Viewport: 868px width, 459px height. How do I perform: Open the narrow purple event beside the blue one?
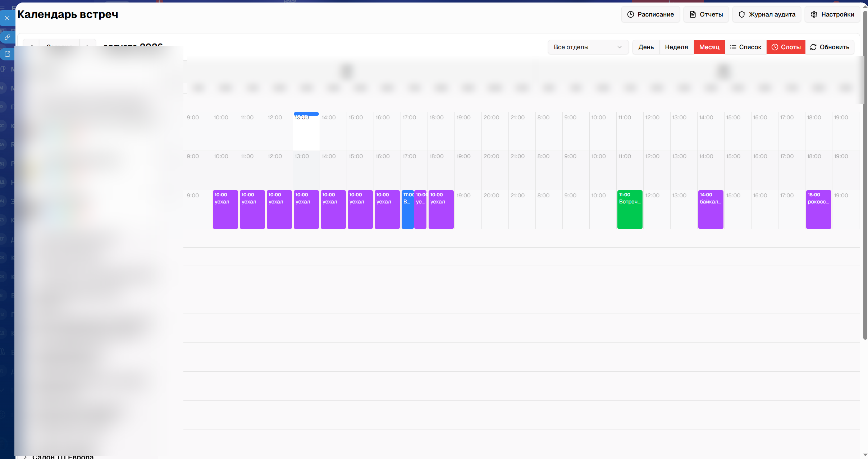click(420, 210)
